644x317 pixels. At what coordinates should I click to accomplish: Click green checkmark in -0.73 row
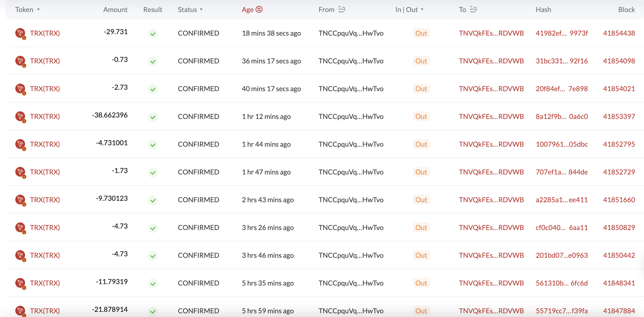153,61
